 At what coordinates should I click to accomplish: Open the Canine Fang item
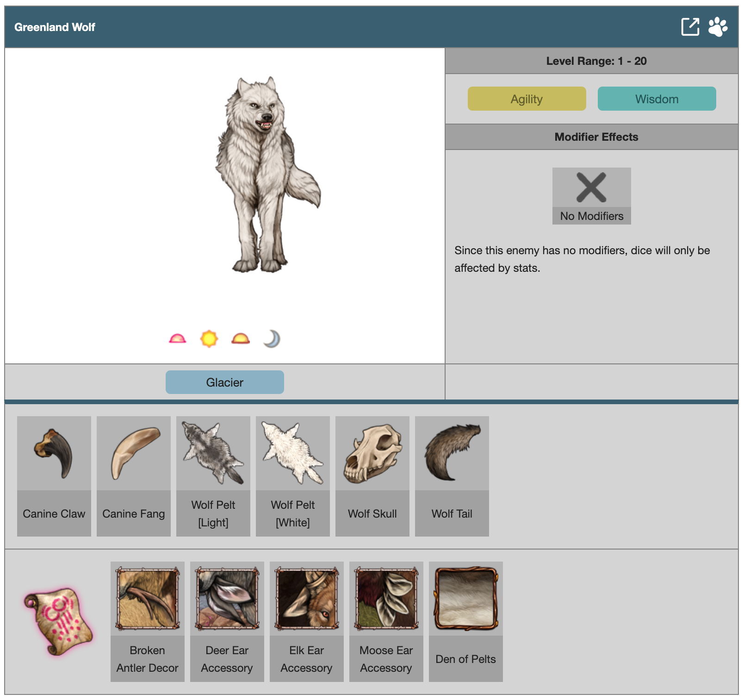134,476
